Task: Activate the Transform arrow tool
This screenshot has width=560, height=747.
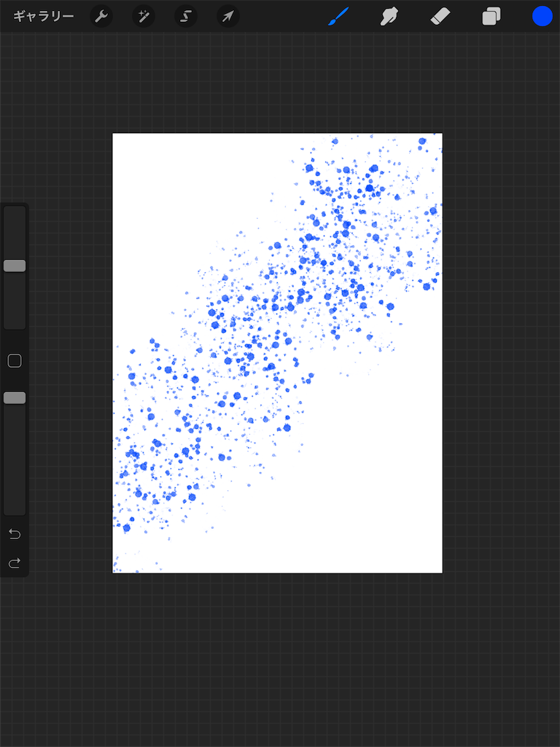Action: [228, 17]
